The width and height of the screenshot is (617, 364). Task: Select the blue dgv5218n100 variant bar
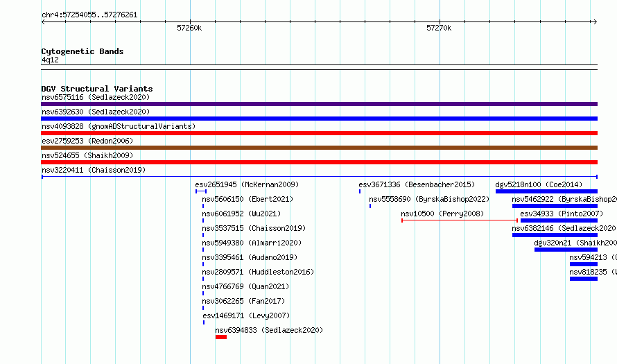[546, 191]
